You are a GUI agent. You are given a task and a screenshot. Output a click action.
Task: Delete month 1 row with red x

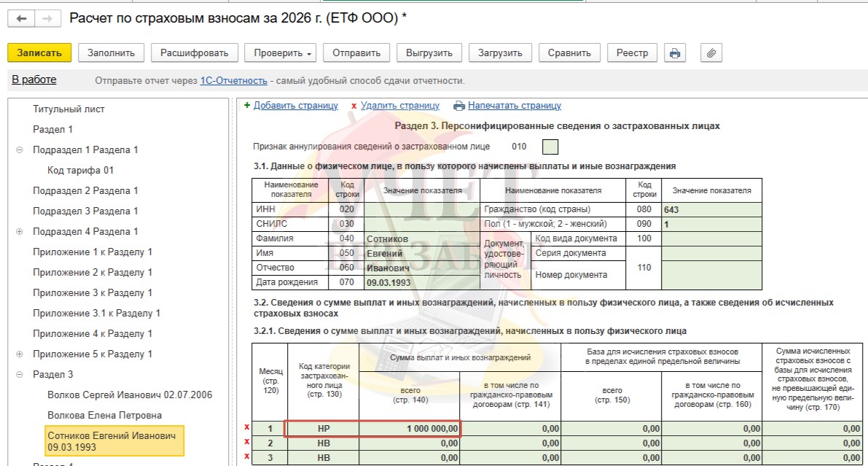pyautogui.click(x=247, y=427)
